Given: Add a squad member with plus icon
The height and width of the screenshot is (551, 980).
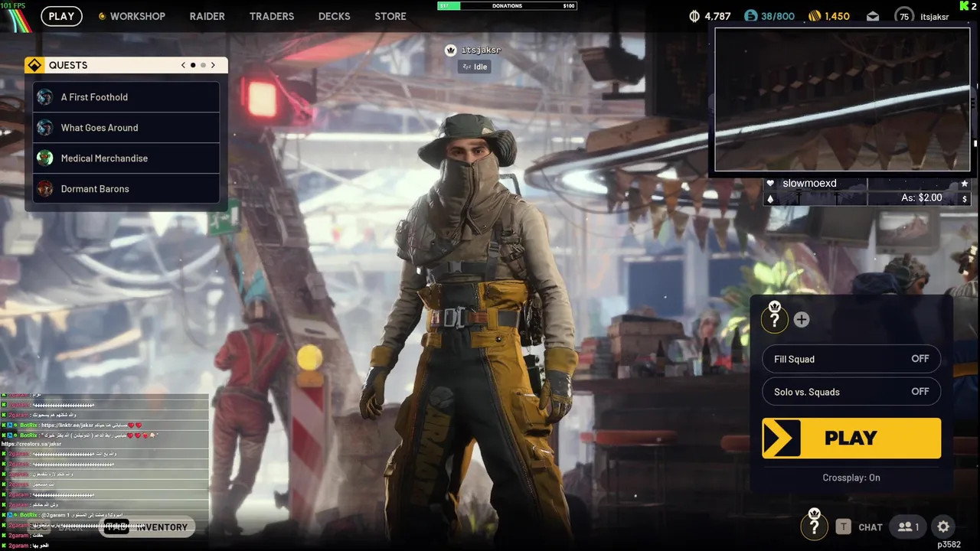Looking at the screenshot, I should tap(801, 320).
